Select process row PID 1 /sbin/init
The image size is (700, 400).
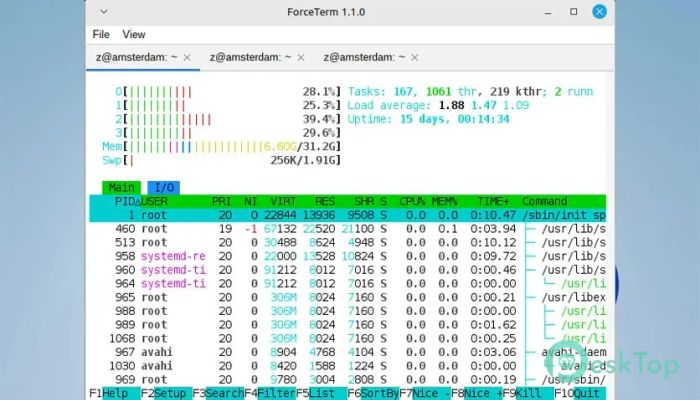click(x=348, y=215)
